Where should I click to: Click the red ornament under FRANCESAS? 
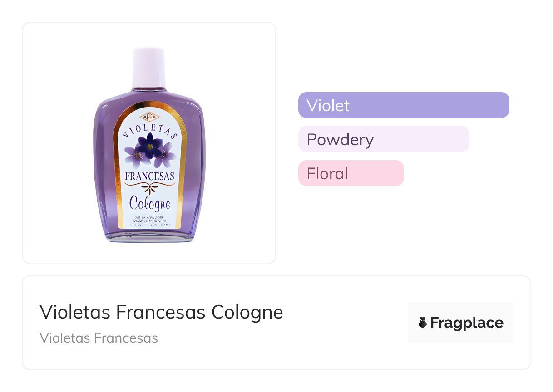[149, 186]
